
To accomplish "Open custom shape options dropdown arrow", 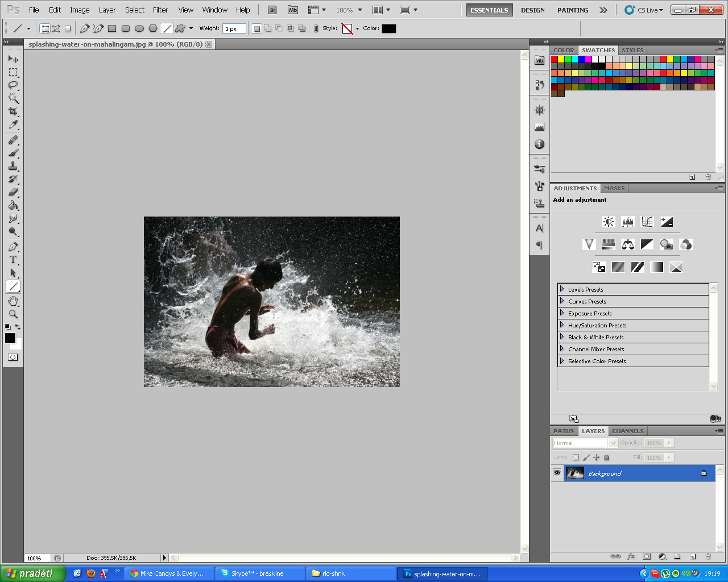I will click(x=191, y=28).
